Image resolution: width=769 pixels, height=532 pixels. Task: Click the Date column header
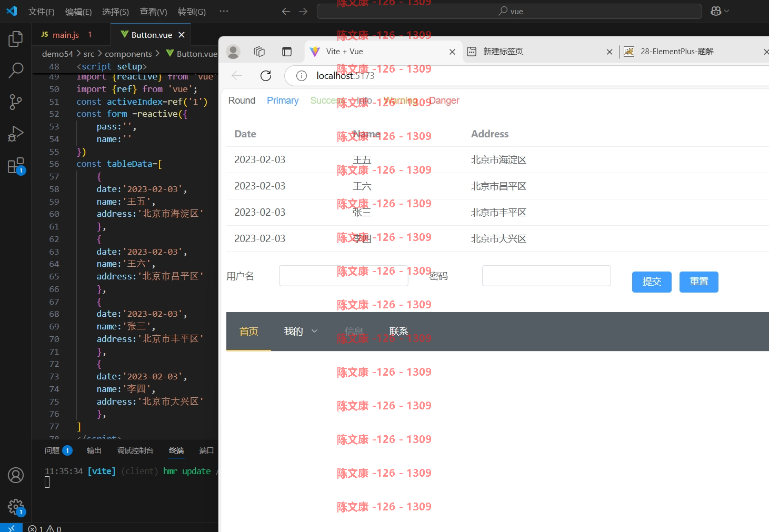[x=245, y=134]
